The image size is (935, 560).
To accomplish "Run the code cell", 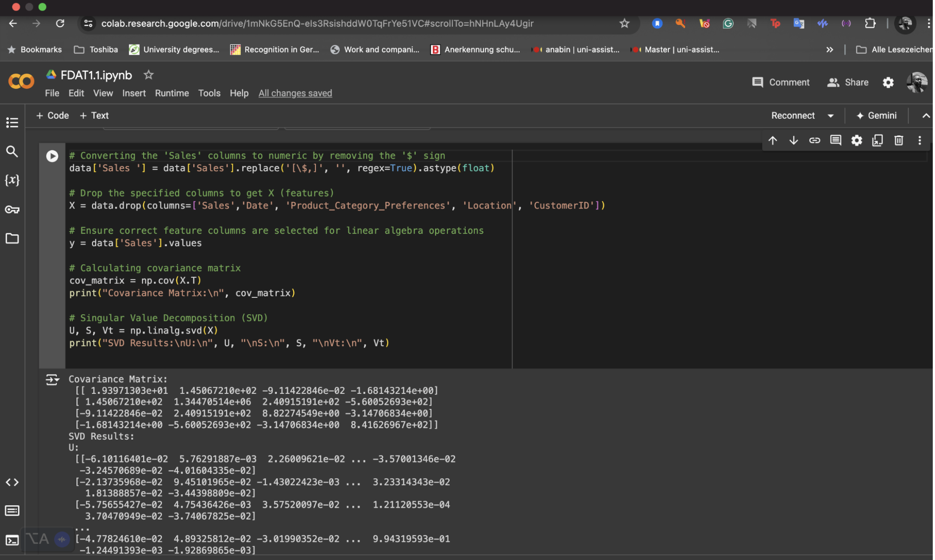I will 52,156.
